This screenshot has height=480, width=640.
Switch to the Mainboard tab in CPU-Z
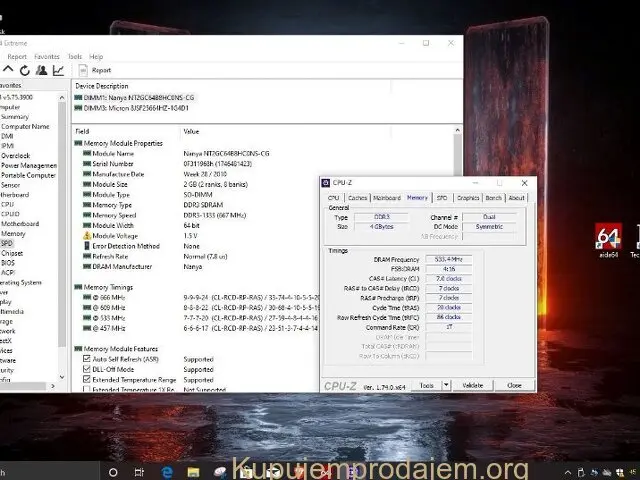387,198
